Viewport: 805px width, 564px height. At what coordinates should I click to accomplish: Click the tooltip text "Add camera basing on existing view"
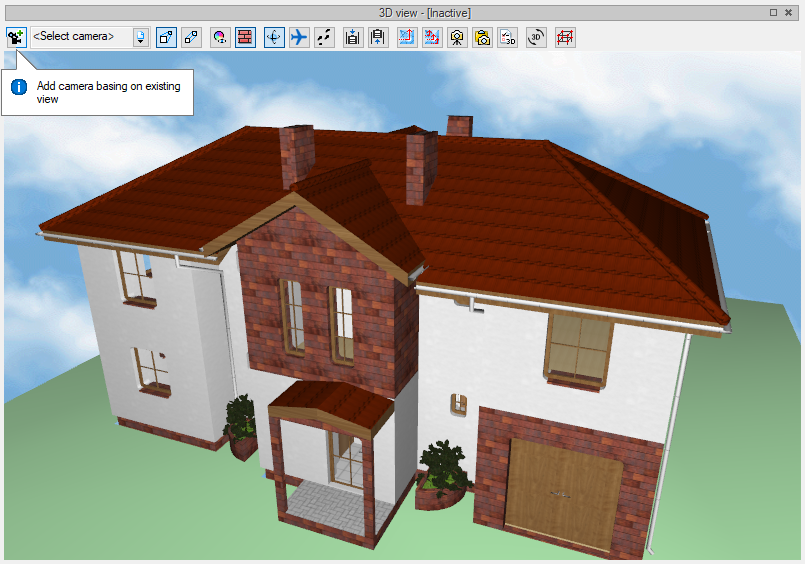[108, 92]
